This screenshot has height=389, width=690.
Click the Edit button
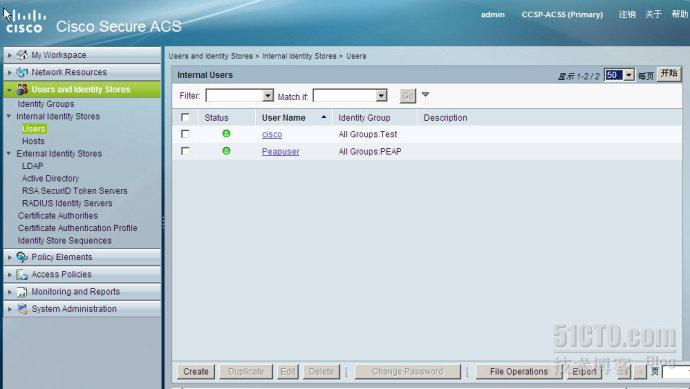coord(288,371)
